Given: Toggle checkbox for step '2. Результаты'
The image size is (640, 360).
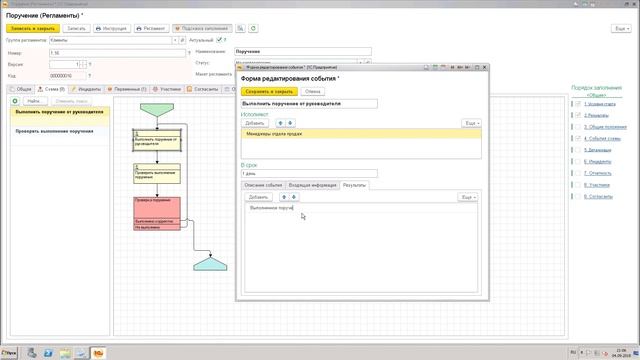Looking at the screenshot, I should coord(578,116).
